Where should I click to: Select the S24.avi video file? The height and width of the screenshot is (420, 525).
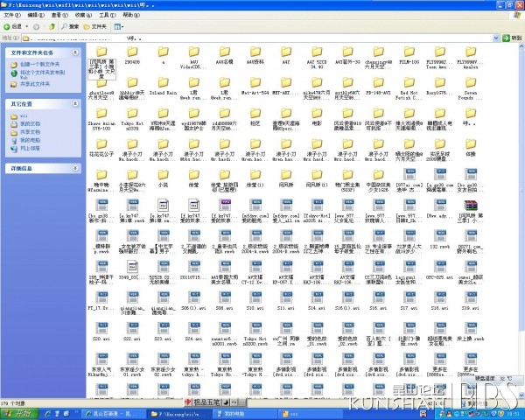[x=194, y=332]
